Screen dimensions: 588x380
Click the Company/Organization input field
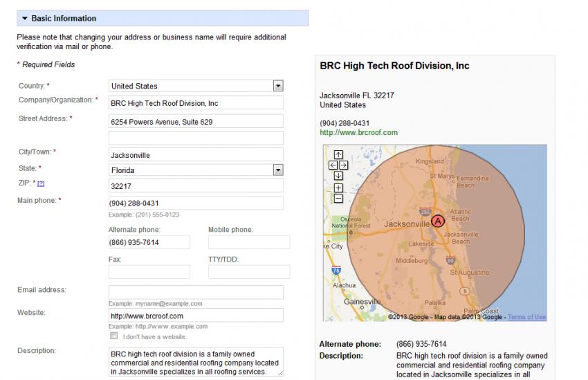click(x=196, y=102)
